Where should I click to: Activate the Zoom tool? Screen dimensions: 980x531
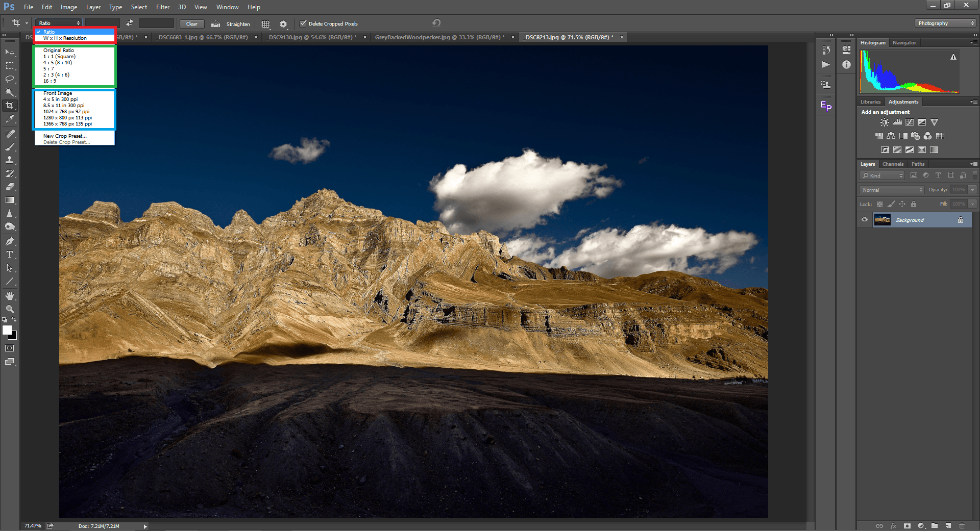coord(10,309)
